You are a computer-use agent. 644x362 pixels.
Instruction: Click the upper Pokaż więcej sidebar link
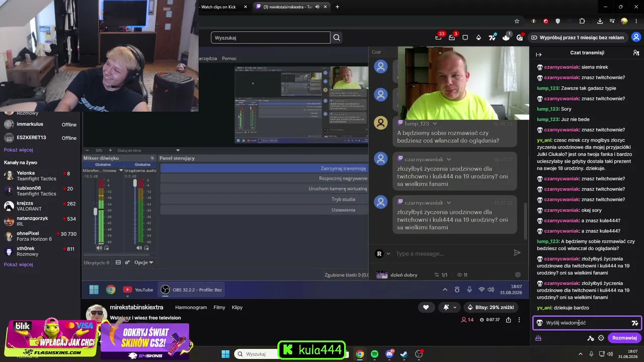click(x=19, y=150)
